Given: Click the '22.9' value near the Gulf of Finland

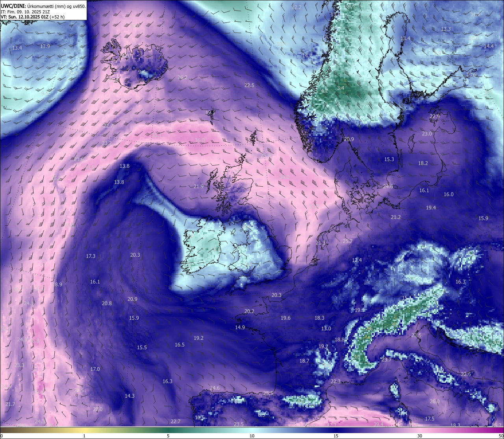Looking at the screenshot, I should (x=435, y=116).
